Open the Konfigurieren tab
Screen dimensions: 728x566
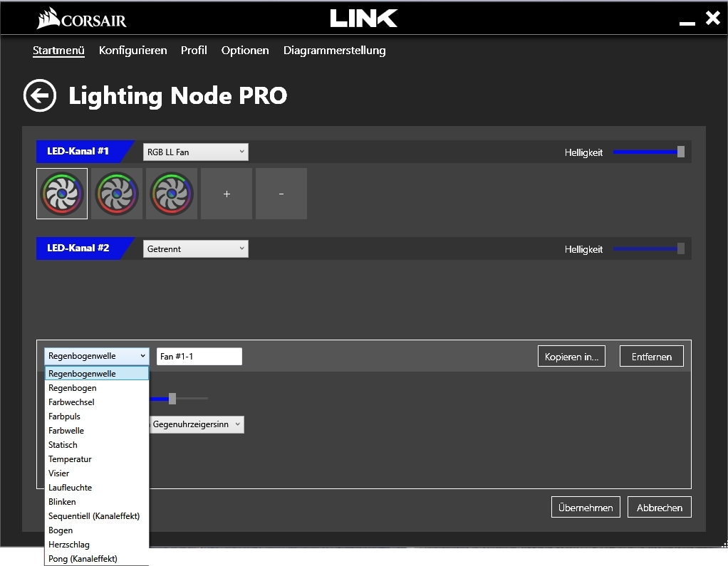(x=132, y=51)
